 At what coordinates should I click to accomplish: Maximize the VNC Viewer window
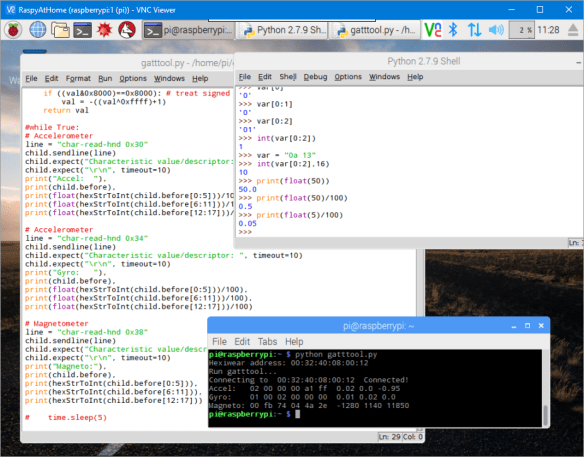pyautogui.click(x=540, y=10)
